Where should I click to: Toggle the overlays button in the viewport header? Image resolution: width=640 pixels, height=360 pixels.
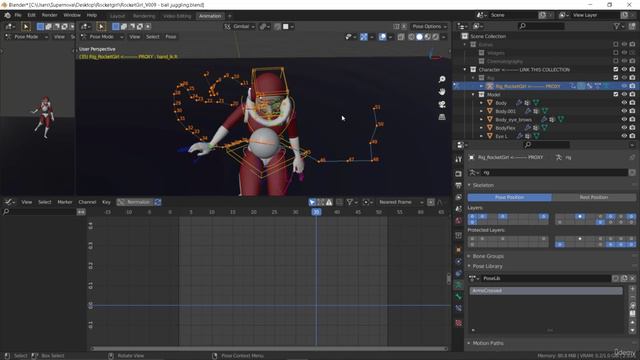pyautogui.click(x=382, y=37)
